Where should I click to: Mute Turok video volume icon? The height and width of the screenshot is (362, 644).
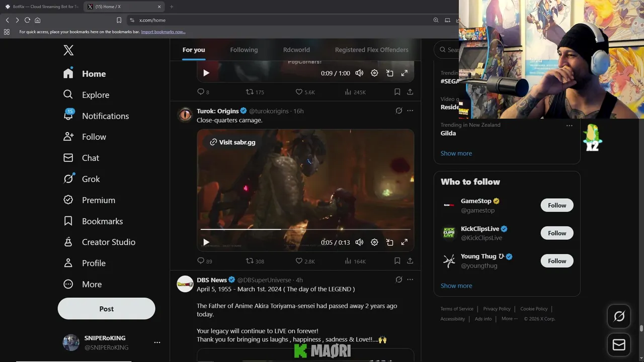(359, 242)
